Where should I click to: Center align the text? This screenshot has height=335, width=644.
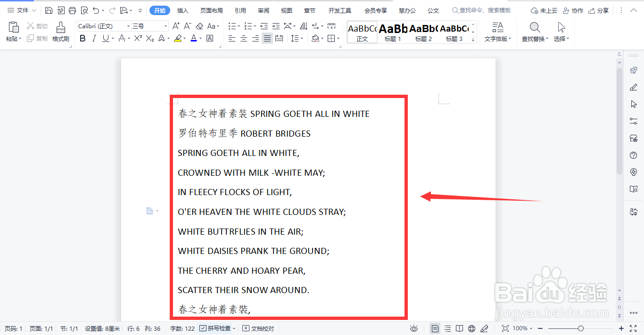pyautogui.click(x=244, y=38)
